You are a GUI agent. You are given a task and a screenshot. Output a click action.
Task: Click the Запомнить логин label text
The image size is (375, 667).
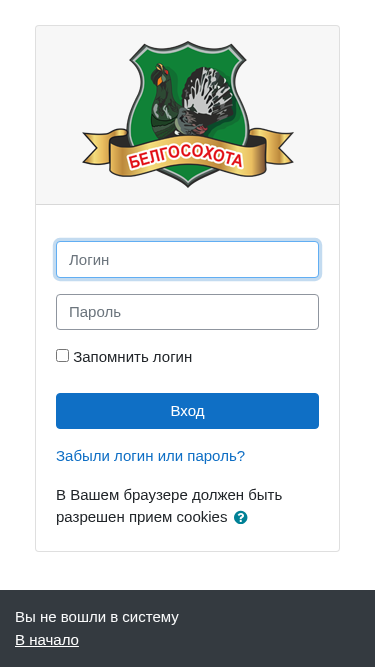(133, 357)
